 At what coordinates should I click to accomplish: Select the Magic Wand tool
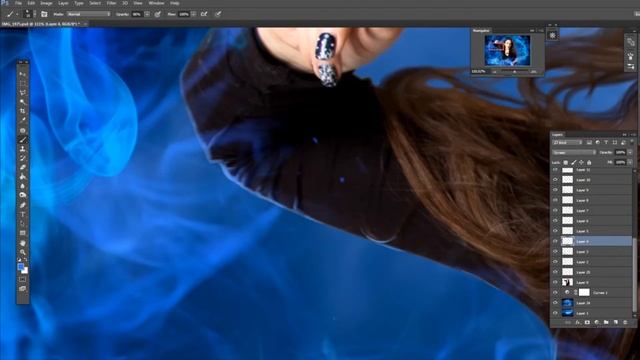pyautogui.click(x=22, y=102)
